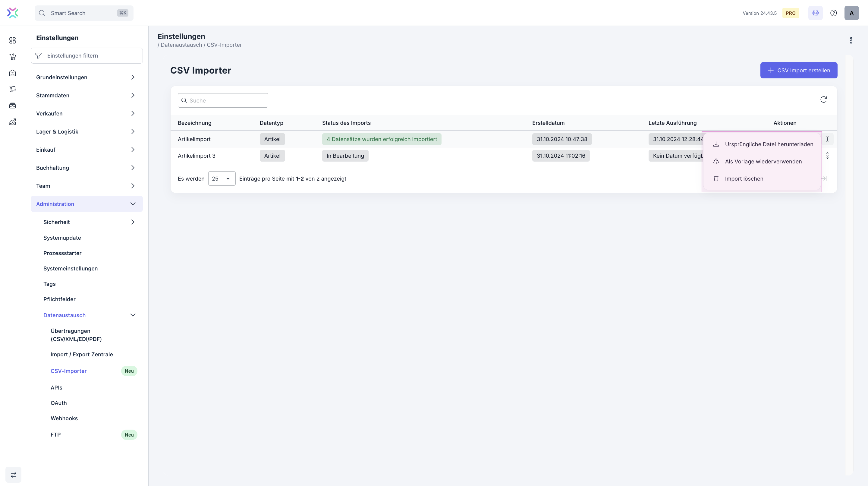Click the help question mark icon

tap(834, 13)
